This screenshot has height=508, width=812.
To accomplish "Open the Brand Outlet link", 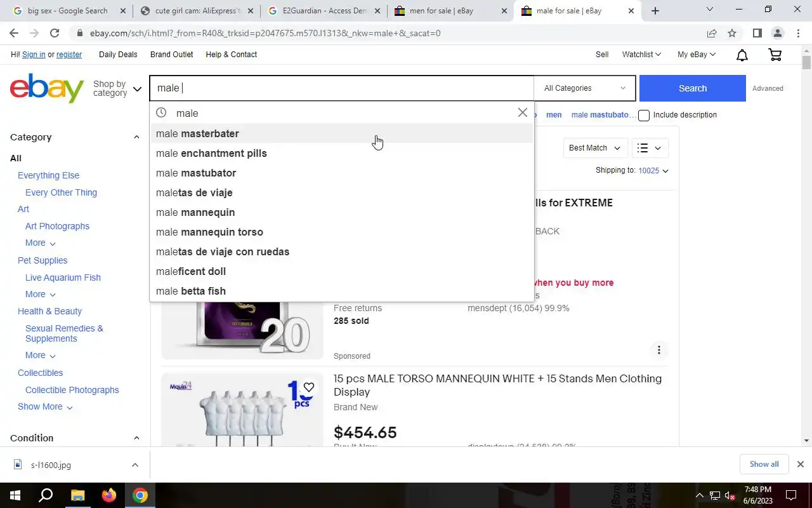I will tap(171, 55).
